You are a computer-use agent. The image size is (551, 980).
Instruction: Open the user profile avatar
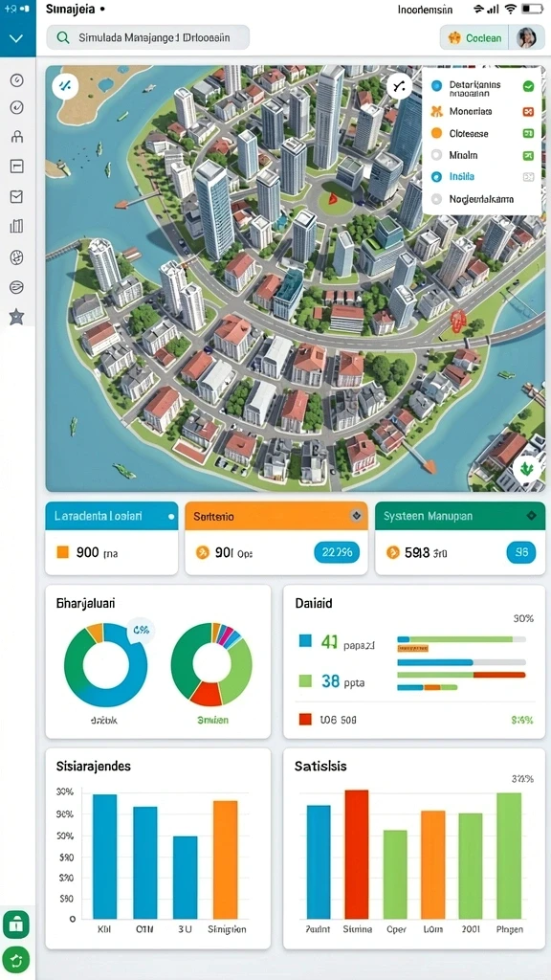pos(527,38)
